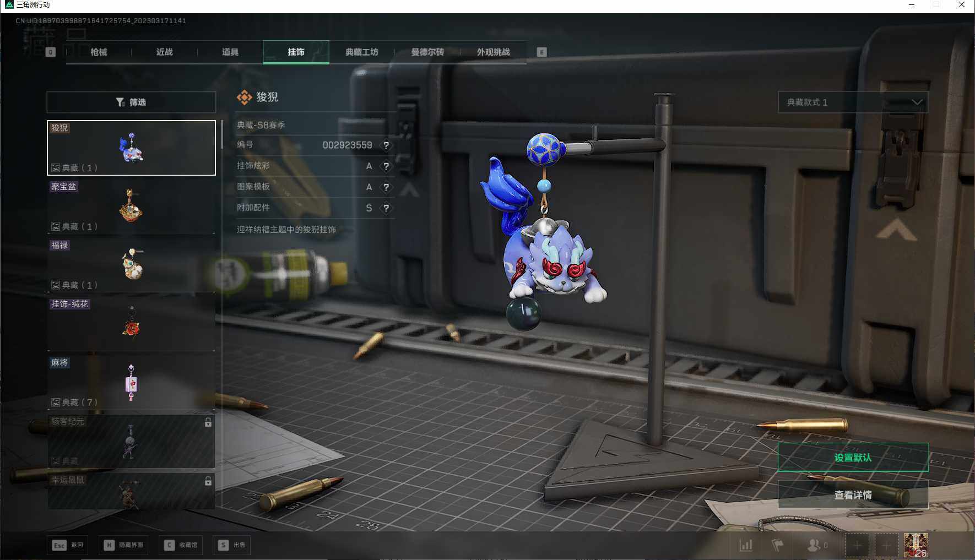
Task: Click the question mark next to 附加配件
Action: click(386, 208)
